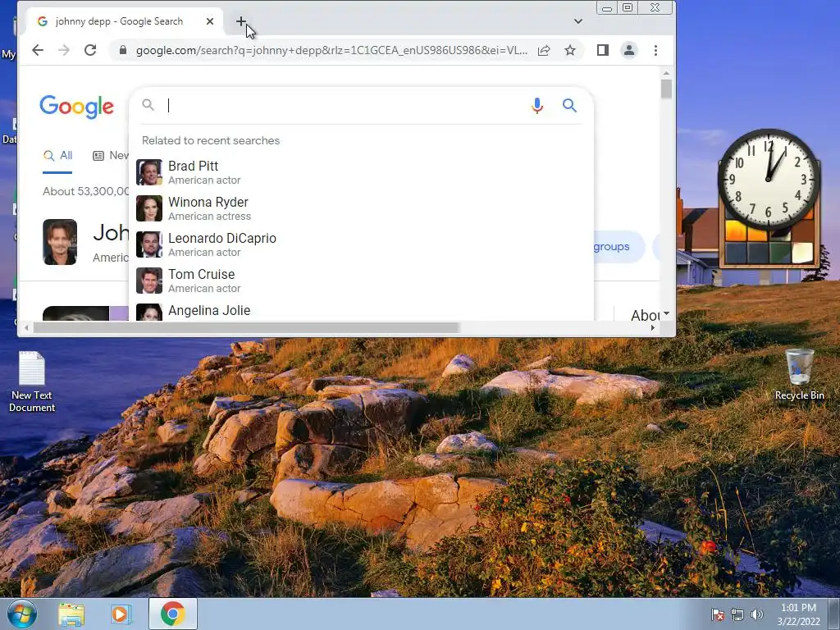Click the Show desktop button
Screen dimensions: 840x630
834,614
